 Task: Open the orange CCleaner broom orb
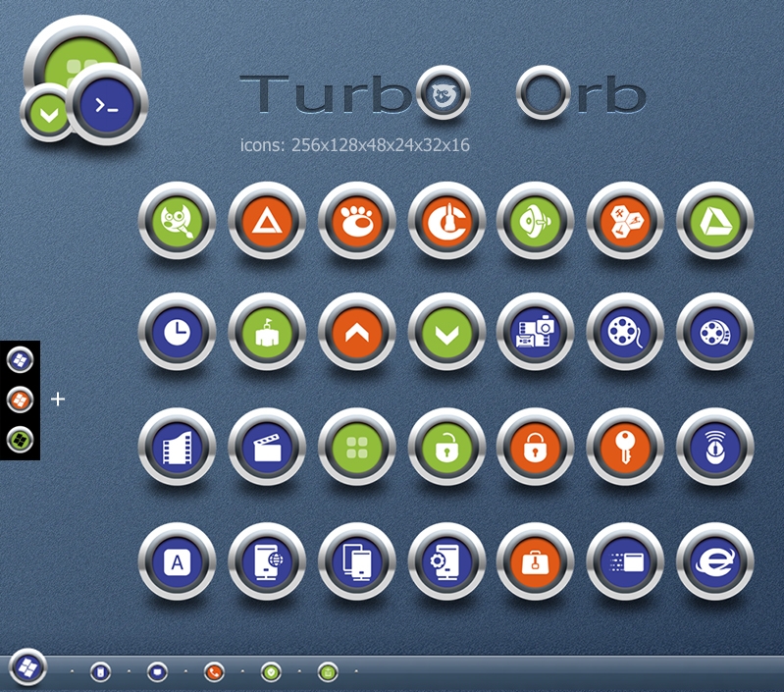pos(447,221)
